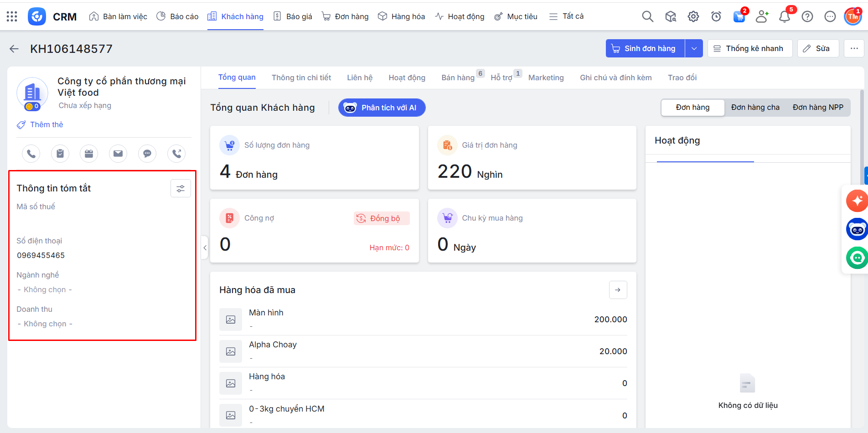Image resolution: width=868 pixels, height=433 pixels.
Task: Click the Phân tích với AI button
Action: 382,108
